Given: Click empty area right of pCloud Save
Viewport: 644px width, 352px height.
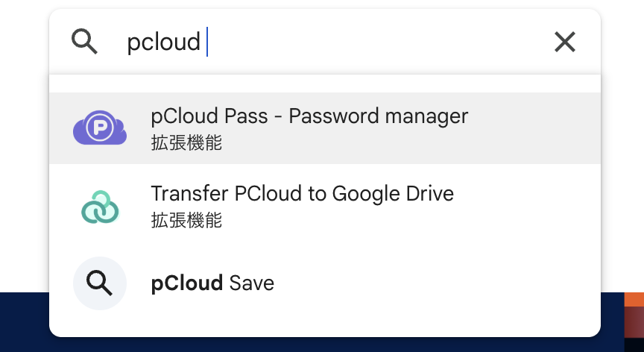Looking at the screenshot, I should pyautogui.click(x=447, y=283).
